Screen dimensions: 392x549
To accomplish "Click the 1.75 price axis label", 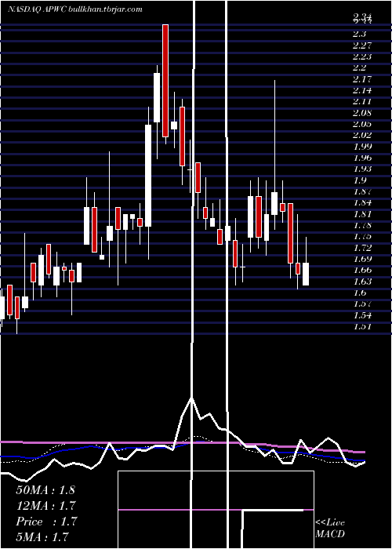I will pos(362,236).
